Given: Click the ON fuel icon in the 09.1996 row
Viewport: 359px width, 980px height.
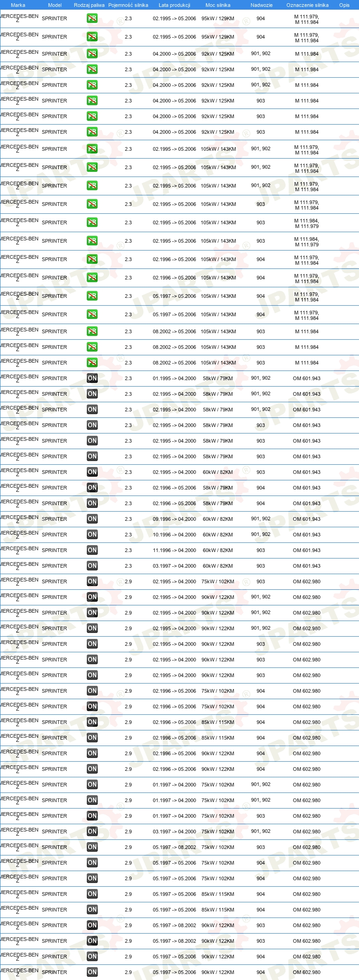Looking at the screenshot, I should (92, 519).
